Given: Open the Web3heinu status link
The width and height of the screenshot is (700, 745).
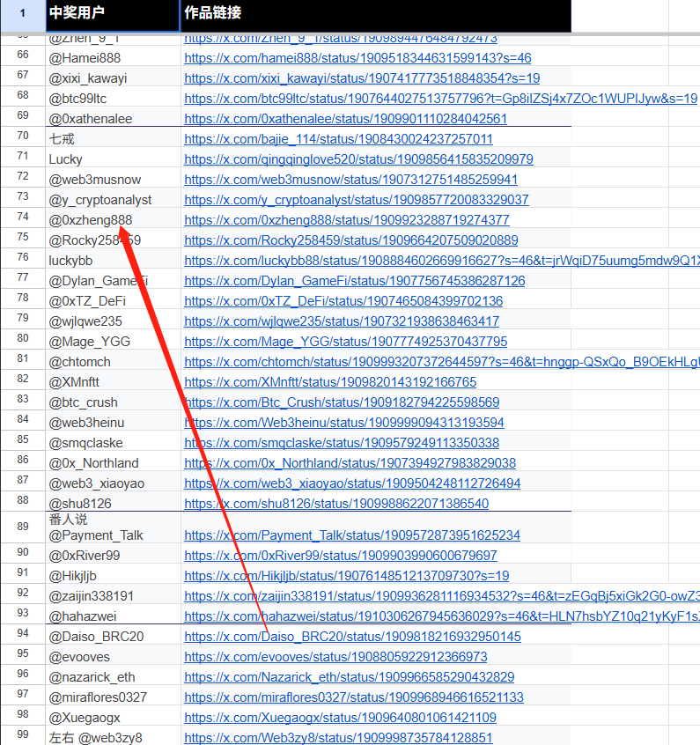Looking at the screenshot, I should tap(344, 423).
